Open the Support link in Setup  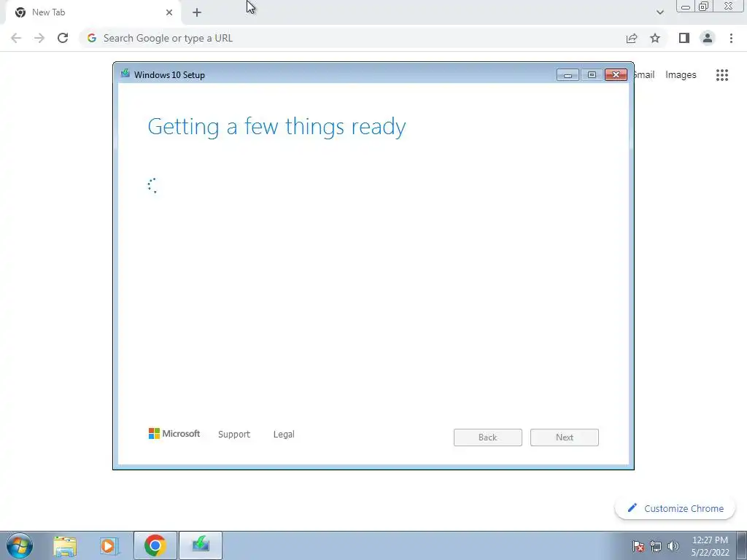click(x=234, y=435)
